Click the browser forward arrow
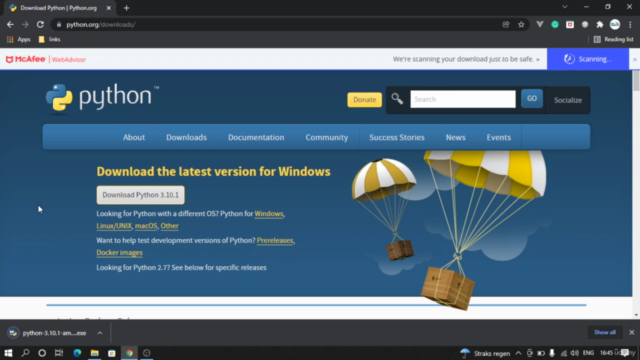 [x=25, y=24]
